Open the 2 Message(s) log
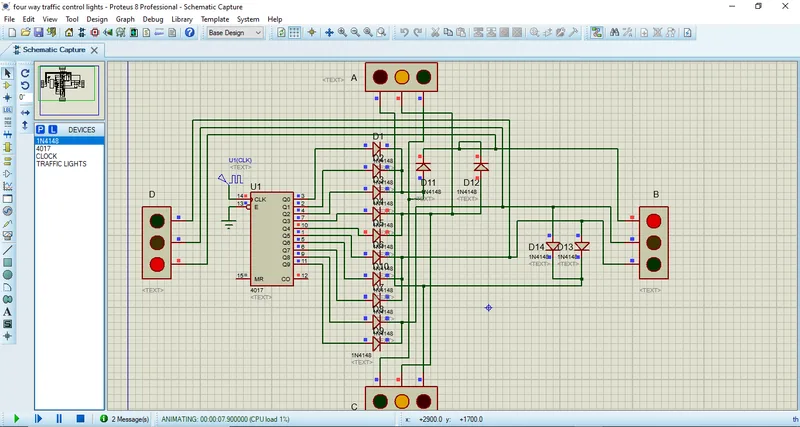Image resolution: width=800 pixels, height=427 pixels. point(125,419)
